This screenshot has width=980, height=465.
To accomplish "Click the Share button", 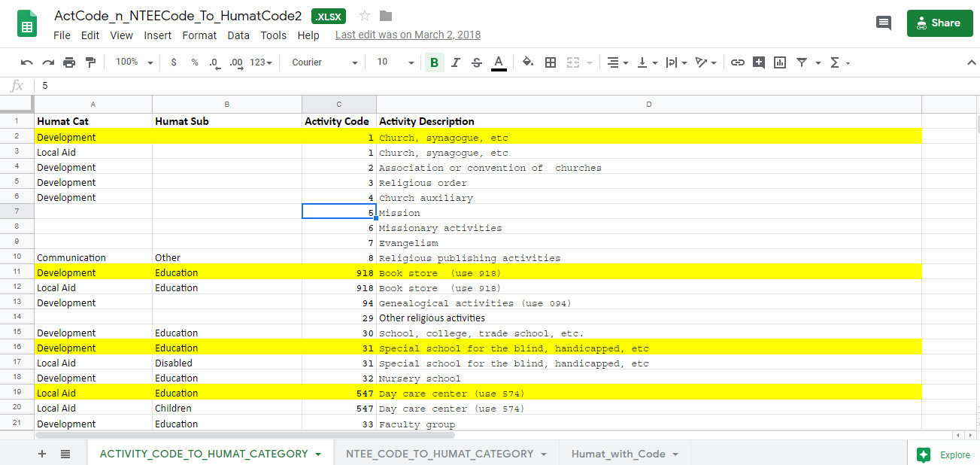I will tap(939, 23).
